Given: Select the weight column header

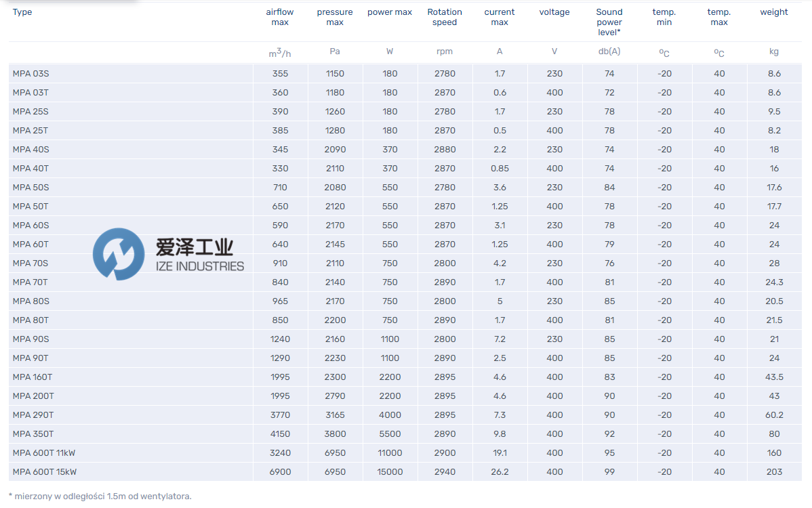Looking at the screenshot, I should tap(774, 12).
